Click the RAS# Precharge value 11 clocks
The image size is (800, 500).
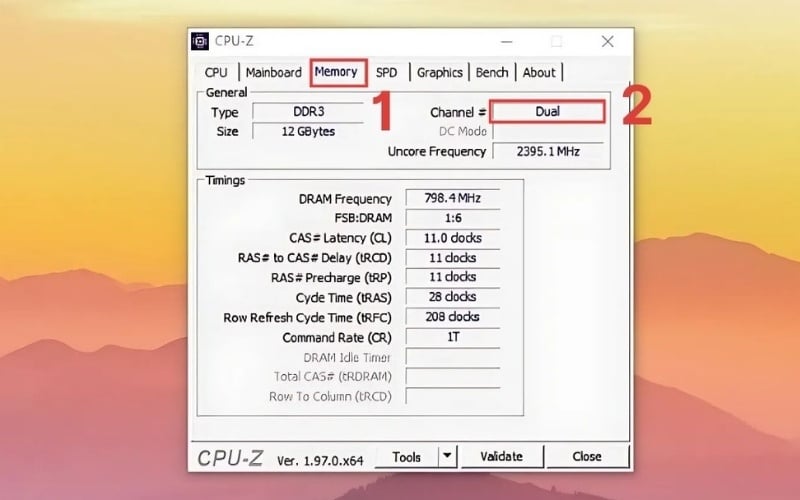click(453, 277)
